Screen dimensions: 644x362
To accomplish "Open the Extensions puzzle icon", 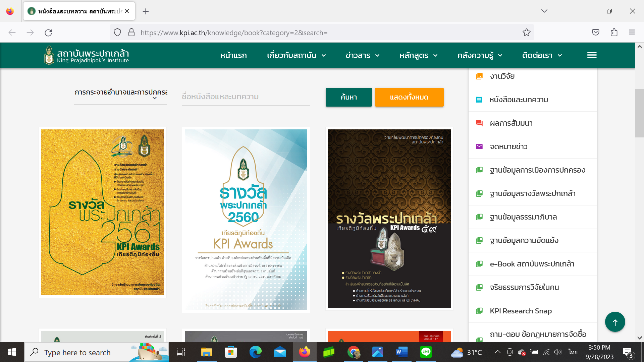I will (614, 33).
